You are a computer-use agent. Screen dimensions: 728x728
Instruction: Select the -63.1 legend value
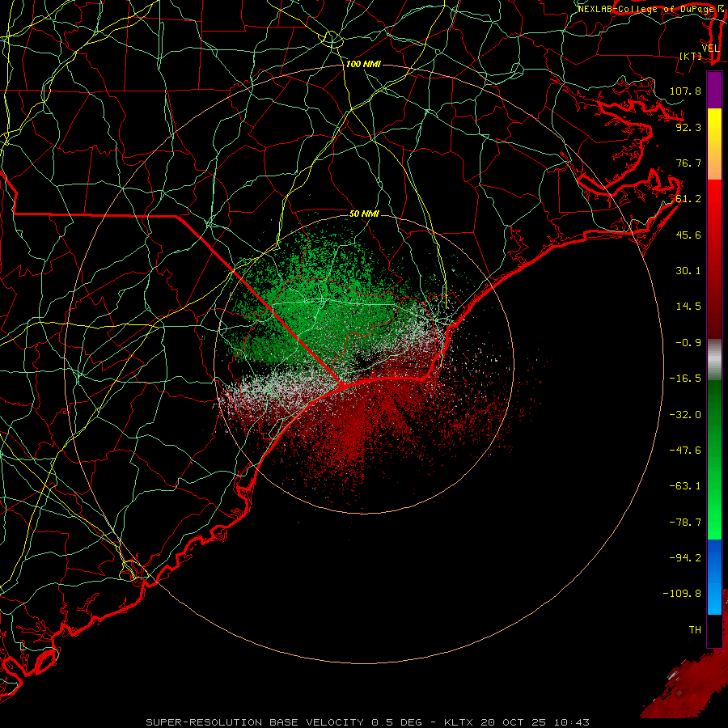[x=685, y=486]
